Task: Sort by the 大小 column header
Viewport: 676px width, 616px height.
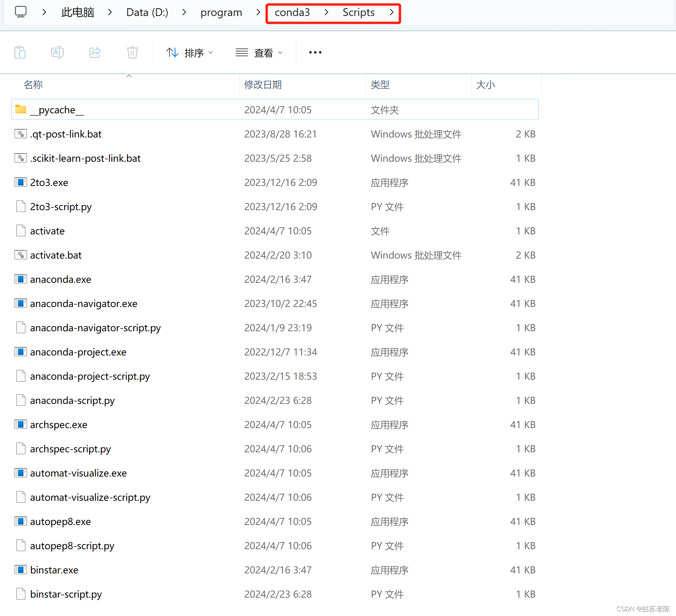Action: pyautogui.click(x=486, y=85)
